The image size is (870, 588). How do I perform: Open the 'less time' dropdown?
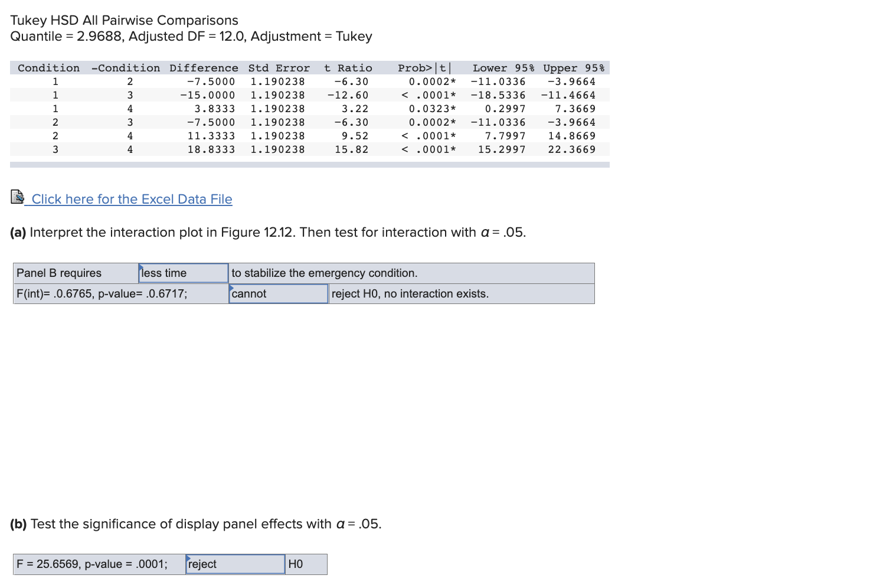coord(183,273)
